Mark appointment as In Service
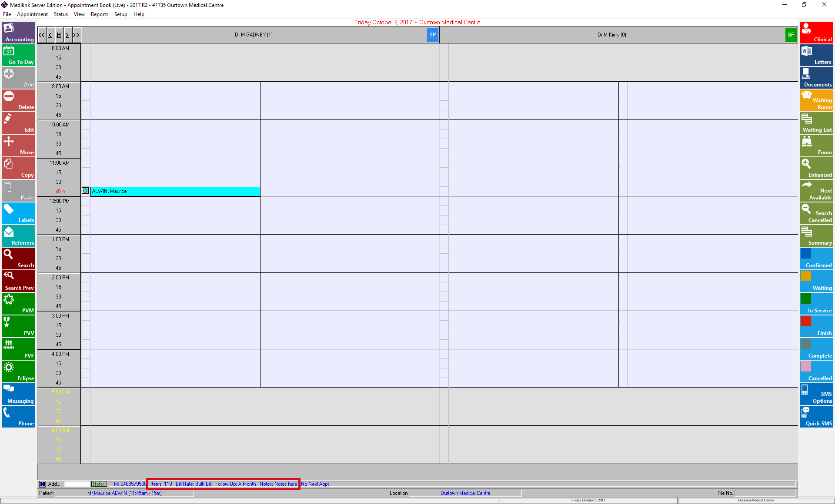This screenshot has width=835, height=504. tap(816, 304)
